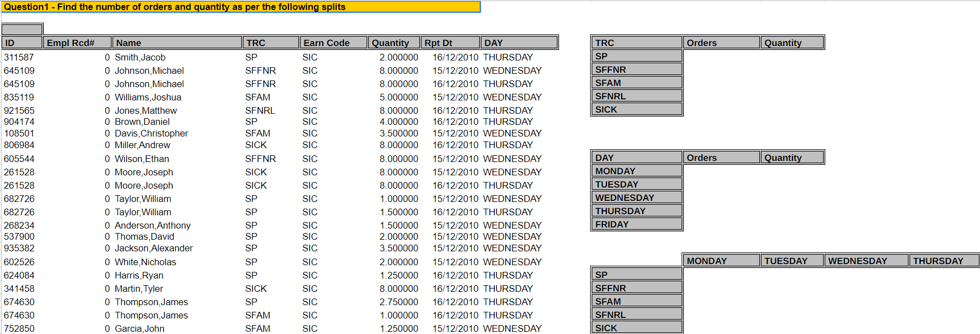
Task: Select the Thomas,David name cell
Action: pyautogui.click(x=144, y=236)
